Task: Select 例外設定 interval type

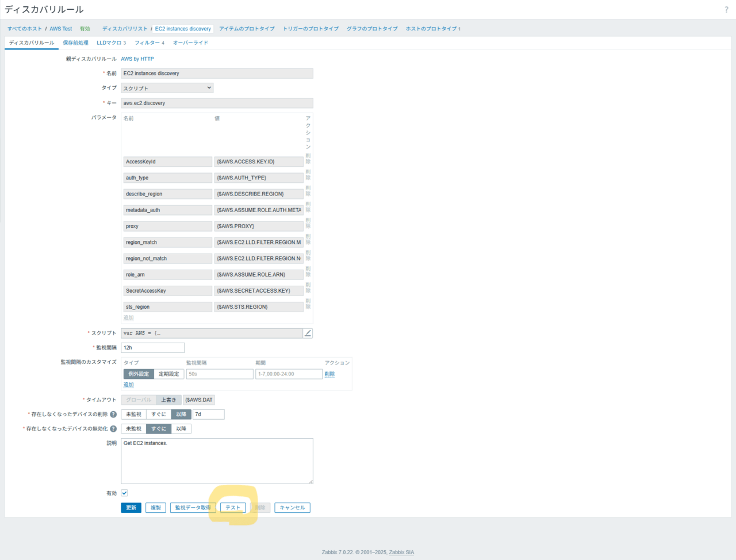Action: [x=139, y=374]
